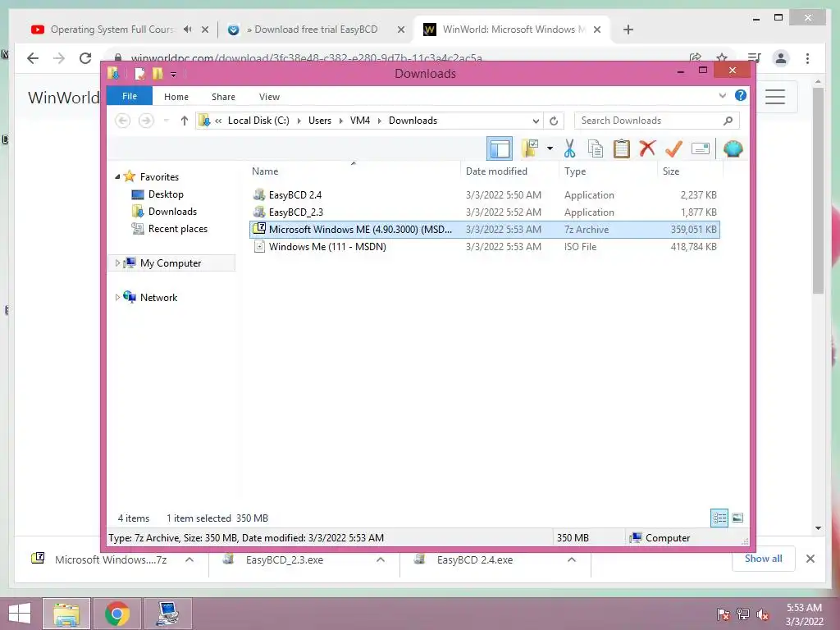Open the View ribbon tab
This screenshot has width=840, height=630.
coord(269,97)
